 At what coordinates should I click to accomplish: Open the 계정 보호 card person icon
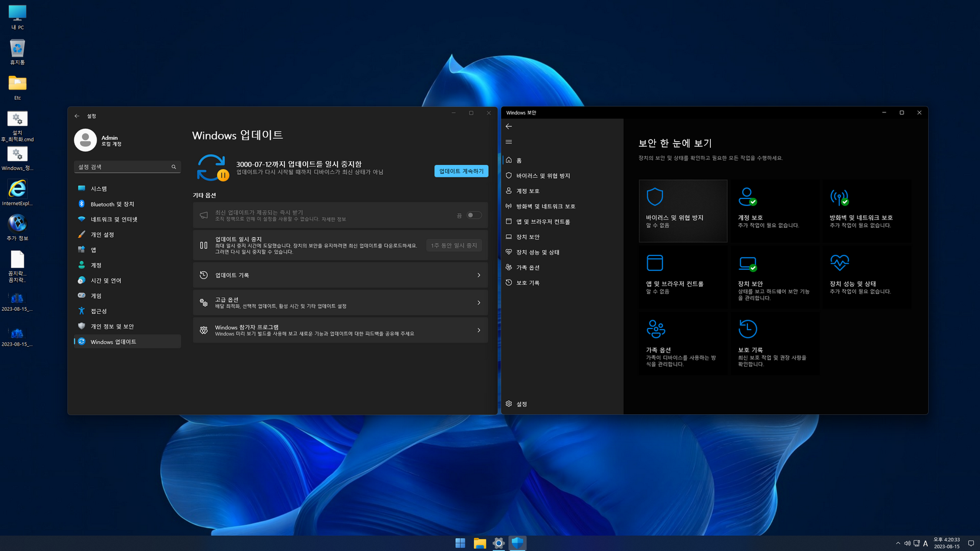tap(747, 197)
